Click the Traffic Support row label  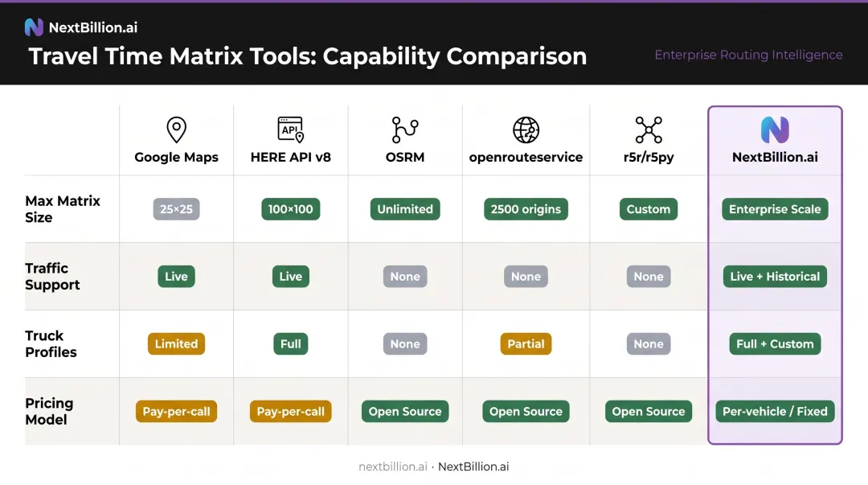52,276
